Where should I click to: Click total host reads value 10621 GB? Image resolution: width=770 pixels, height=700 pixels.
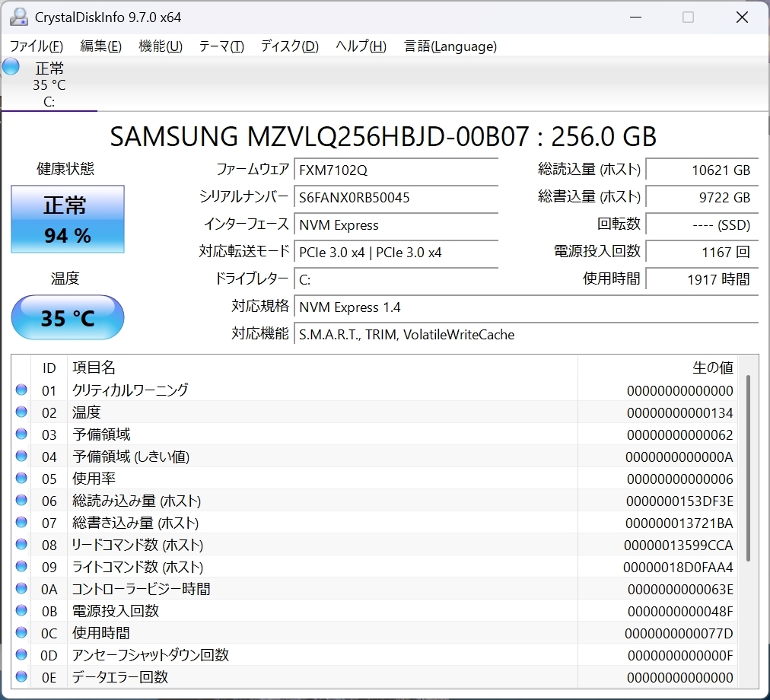702,170
